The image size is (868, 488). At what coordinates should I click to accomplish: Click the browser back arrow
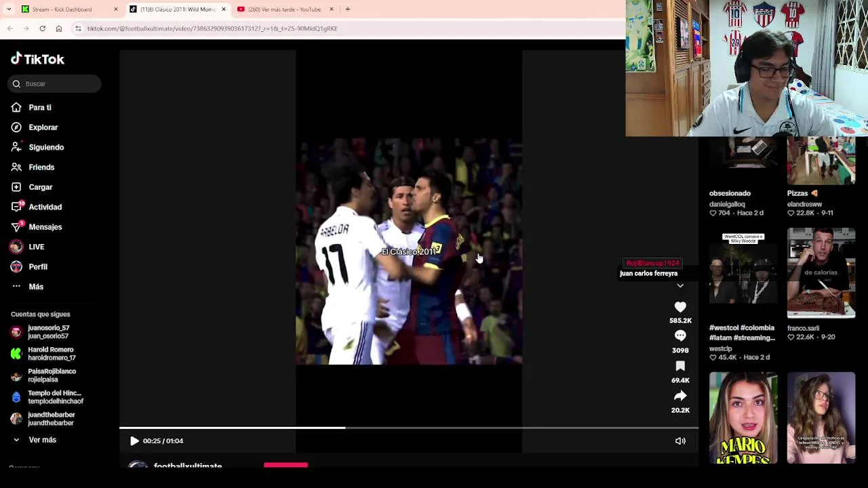click(9, 28)
